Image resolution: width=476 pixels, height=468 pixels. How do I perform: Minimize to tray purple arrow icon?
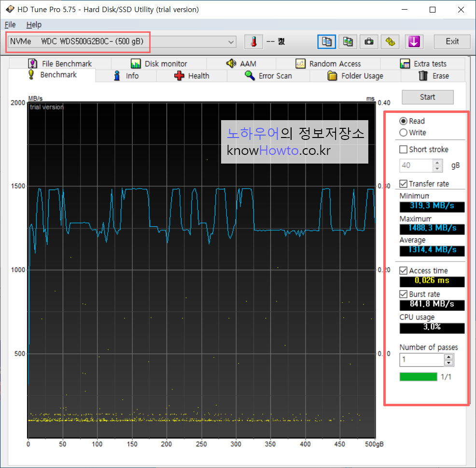414,41
